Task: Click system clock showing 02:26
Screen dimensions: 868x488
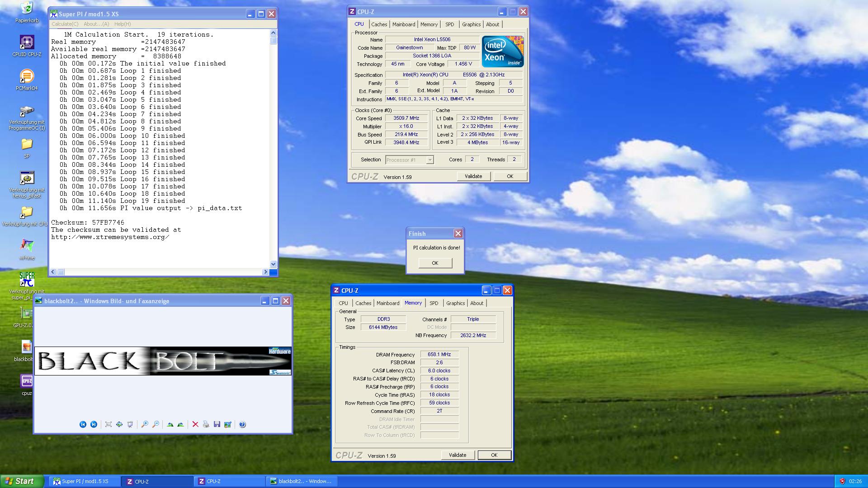Action: tap(855, 481)
